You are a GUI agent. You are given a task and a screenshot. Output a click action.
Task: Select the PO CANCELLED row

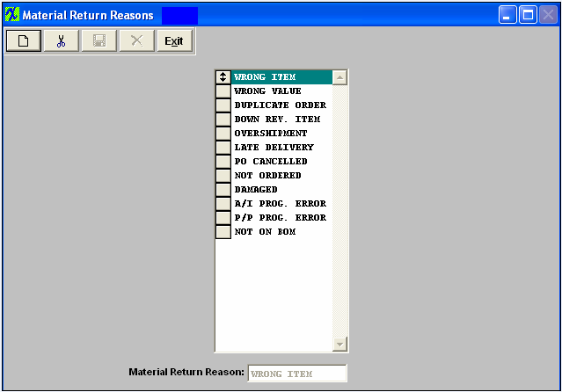click(x=281, y=161)
